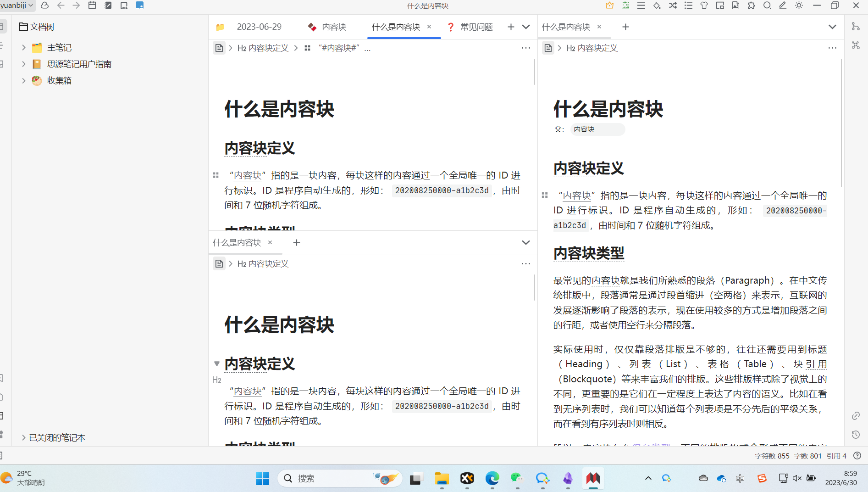This screenshot has width=868, height=492.
Task: Click the t-shirt theme icon
Action: click(704, 6)
